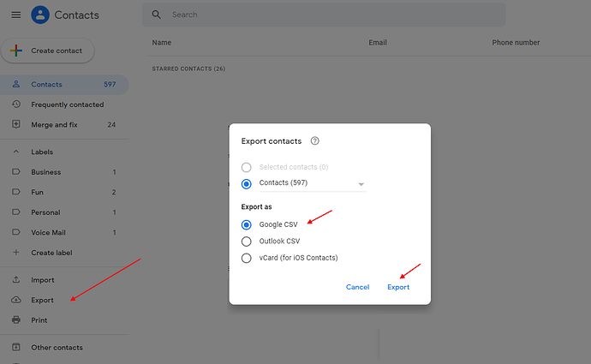Click the Merge and fix icon
The height and width of the screenshot is (364, 591).
pyautogui.click(x=15, y=124)
